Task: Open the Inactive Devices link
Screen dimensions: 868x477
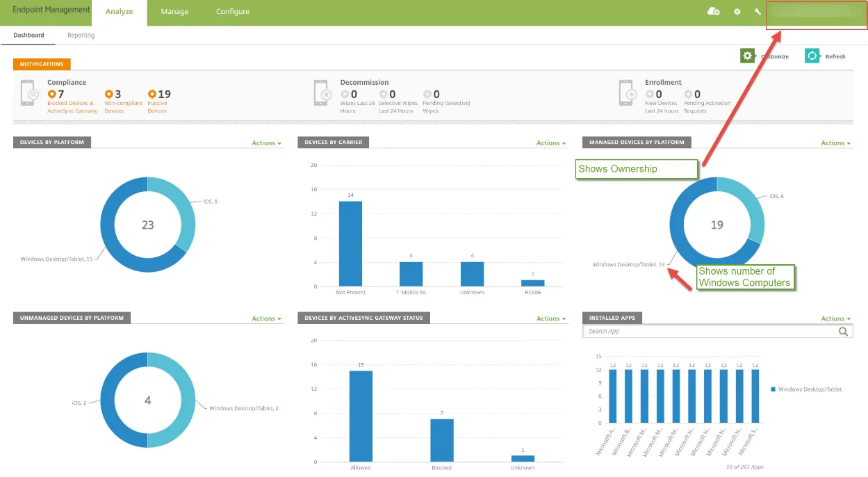Action: [157, 107]
